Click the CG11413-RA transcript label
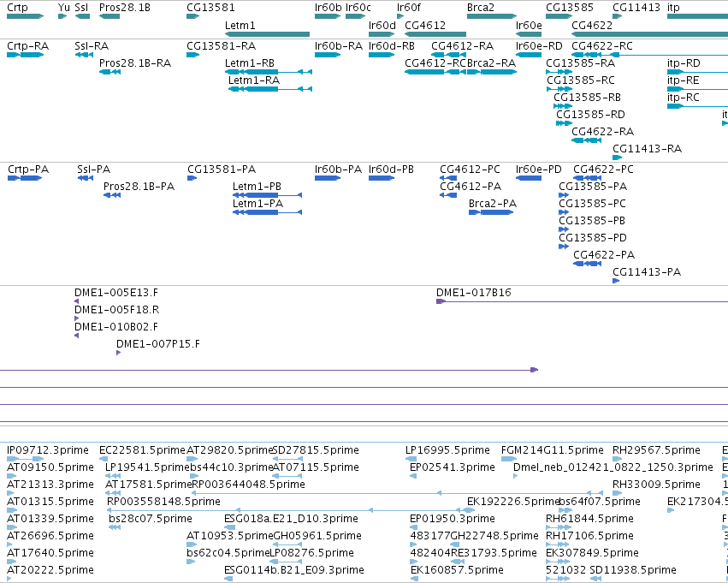 tap(648, 148)
